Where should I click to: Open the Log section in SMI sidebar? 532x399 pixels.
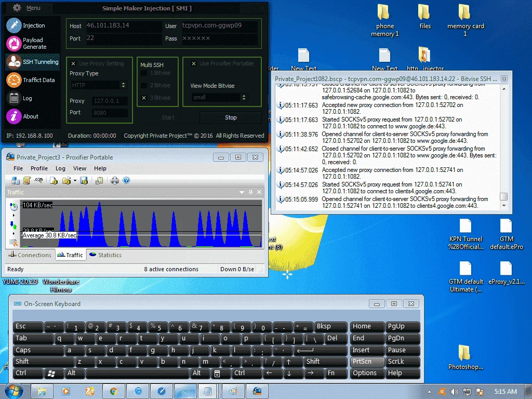[x=19, y=98]
